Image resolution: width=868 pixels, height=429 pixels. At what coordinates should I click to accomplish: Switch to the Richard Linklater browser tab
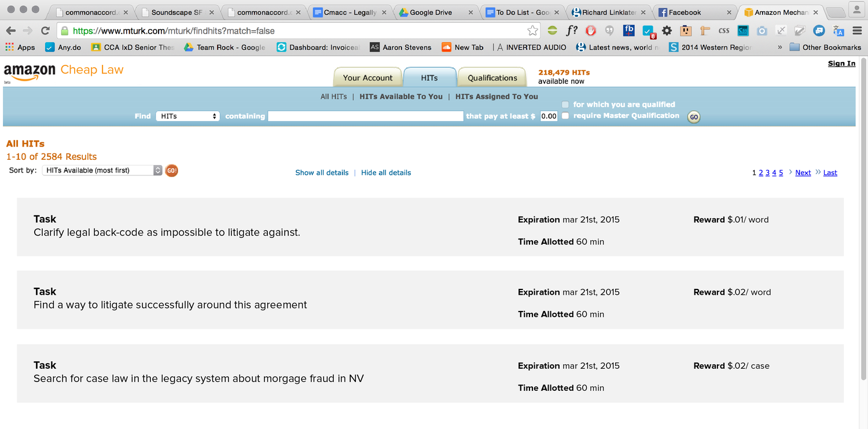tap(609, 12)
